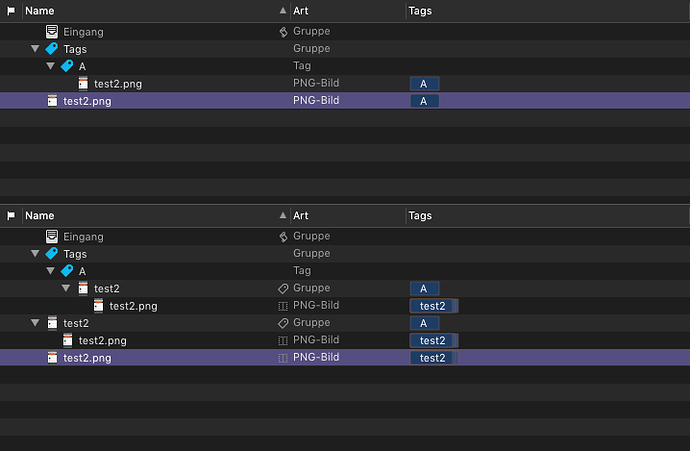Screen dimensions: 690x451
Task: Click the A tag badge on the top-level test2 group
Action: coord(424,323)
